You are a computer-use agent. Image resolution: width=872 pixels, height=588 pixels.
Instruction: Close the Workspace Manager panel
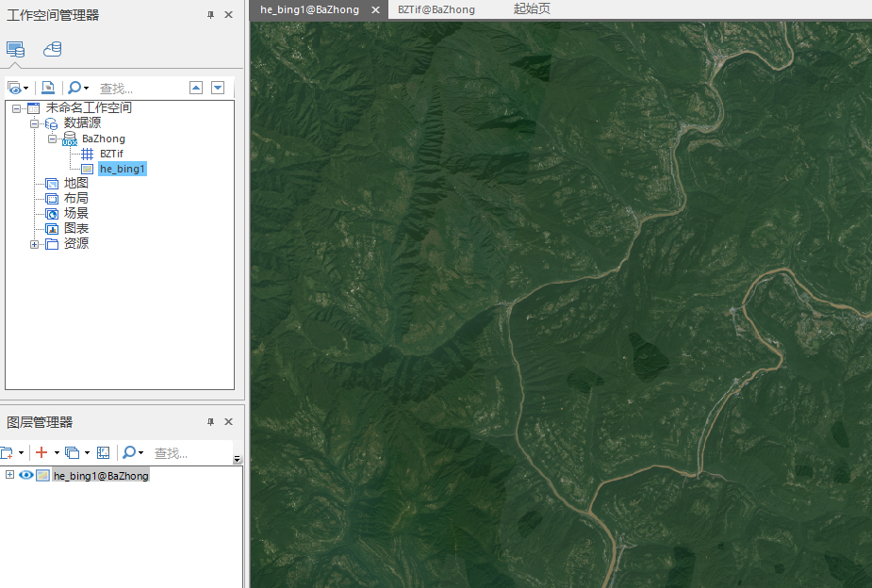[x=228, y=15]
